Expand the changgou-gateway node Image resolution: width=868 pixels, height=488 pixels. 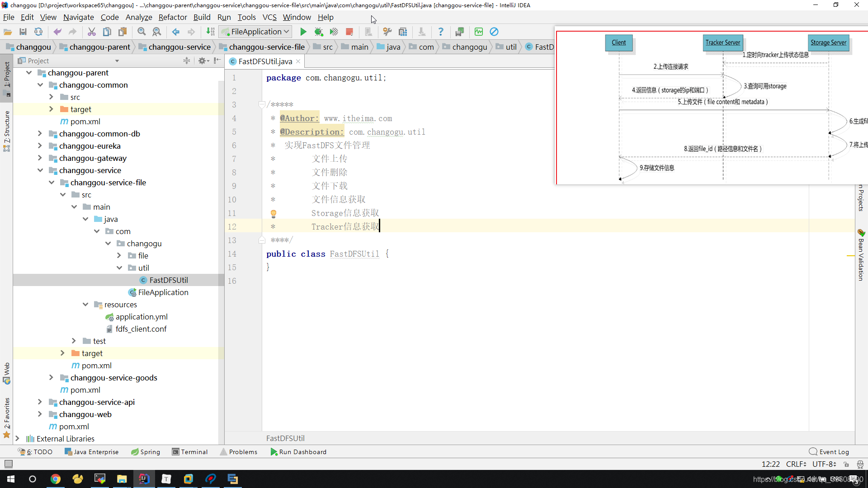coord(40,158)
